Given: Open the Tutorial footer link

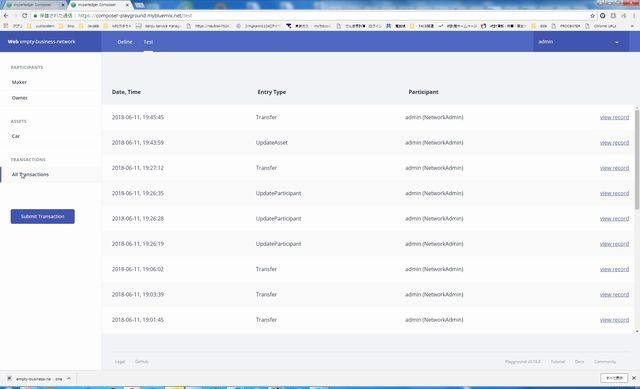Looking at the screenshot, I should [558, 362].
